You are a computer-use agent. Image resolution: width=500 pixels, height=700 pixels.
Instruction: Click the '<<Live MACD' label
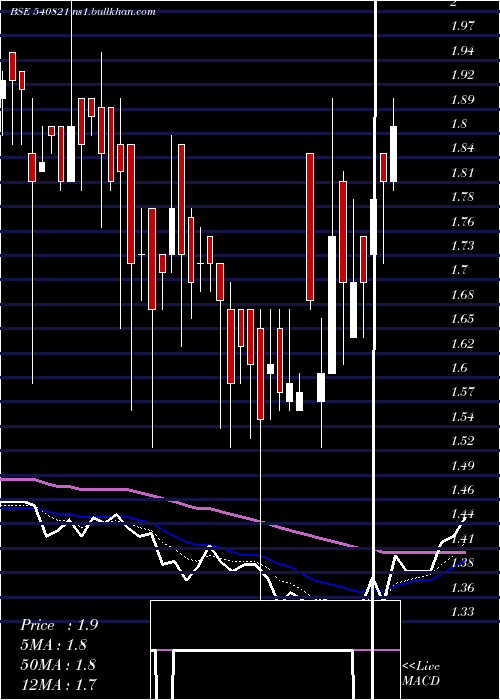[x=421, y=673]
